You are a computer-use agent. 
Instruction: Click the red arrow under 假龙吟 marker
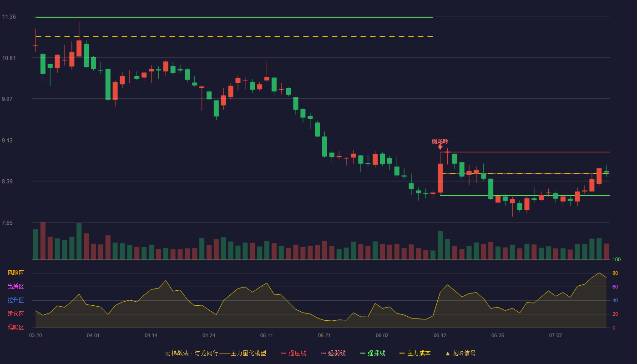coord(440,147)
